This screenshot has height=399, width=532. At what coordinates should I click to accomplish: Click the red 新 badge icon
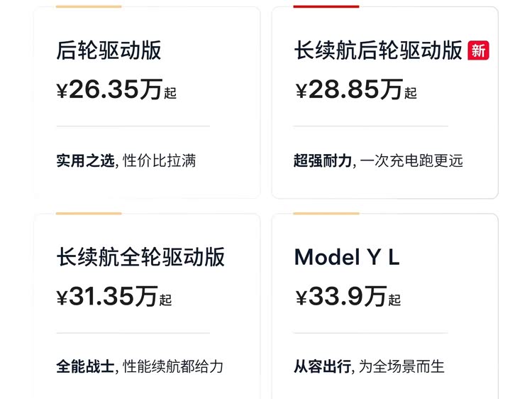(x=478, y=50)
